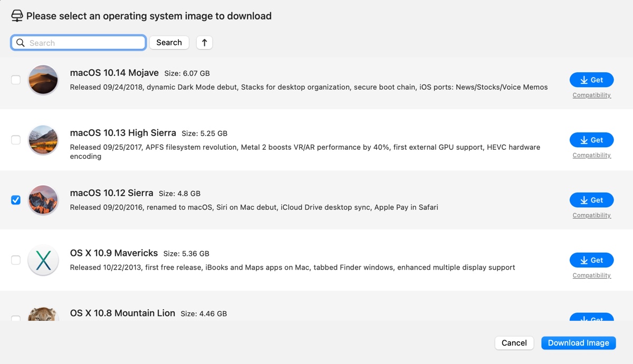Check the macOS 10.14 Mojave checkbox
The image size is (633, 364).
coord(16,80)
